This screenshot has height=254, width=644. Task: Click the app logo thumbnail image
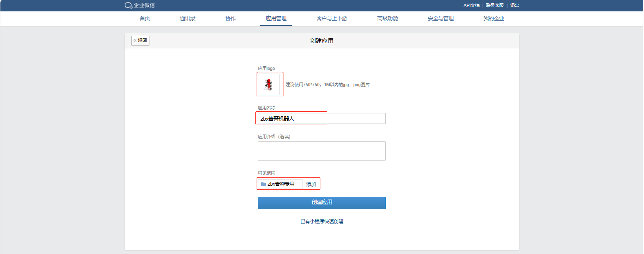(x=269, y=85)
